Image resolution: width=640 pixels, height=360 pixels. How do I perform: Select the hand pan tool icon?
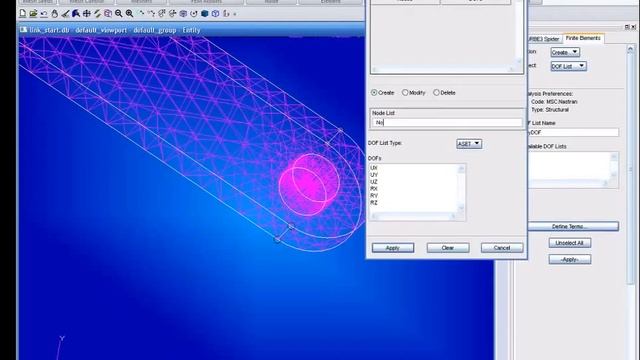click(55, 14)
